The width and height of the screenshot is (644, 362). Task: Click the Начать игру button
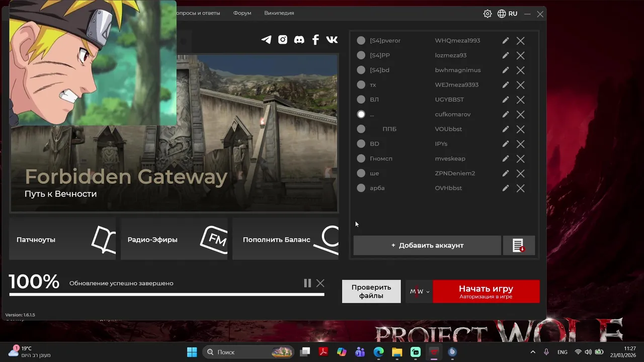486,292
